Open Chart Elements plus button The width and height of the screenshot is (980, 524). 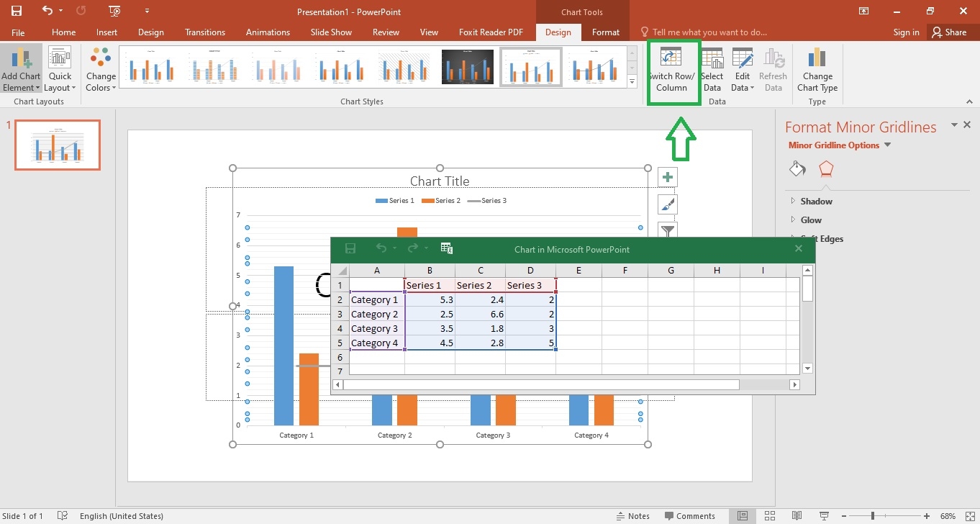[x=668, y=178]
